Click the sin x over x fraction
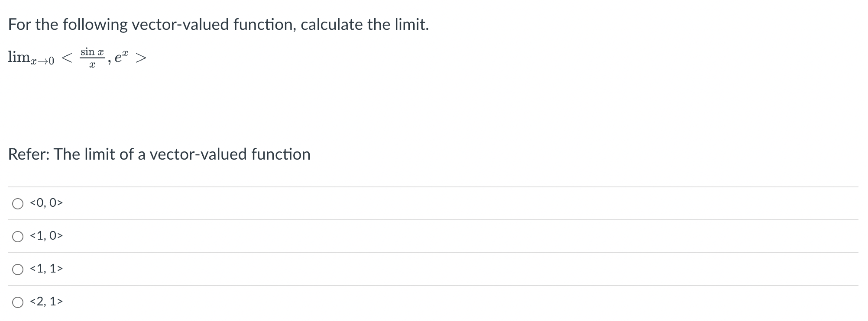868x321 pixels. point(92,58)
